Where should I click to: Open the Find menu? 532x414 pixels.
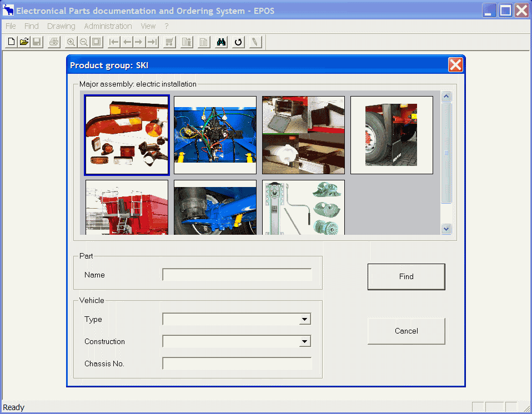31,26
